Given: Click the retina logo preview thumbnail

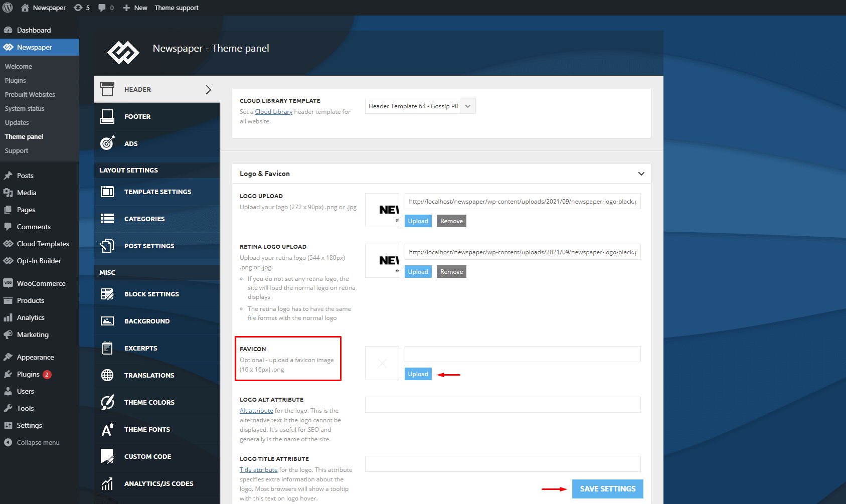Looking at the screenshot, I should click(382, 261).
